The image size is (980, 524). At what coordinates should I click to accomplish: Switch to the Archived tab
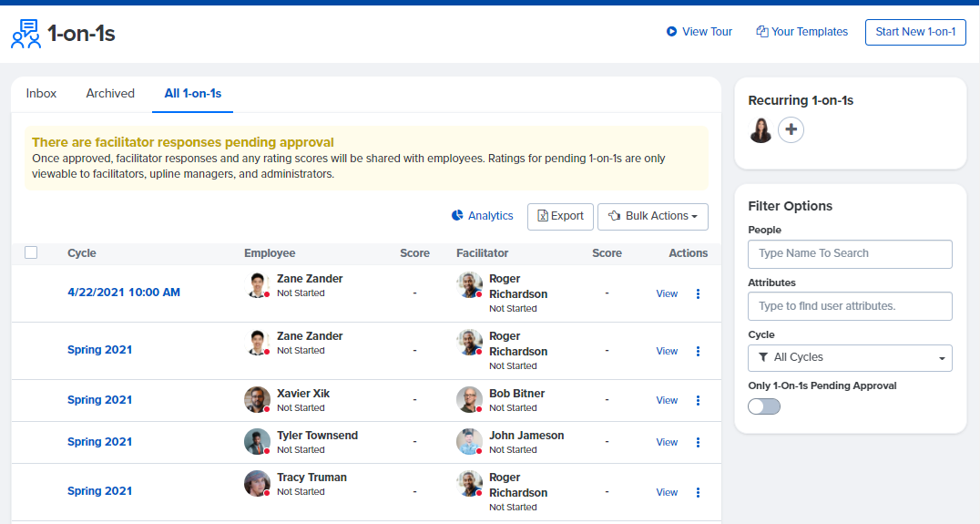pos(110,93)
